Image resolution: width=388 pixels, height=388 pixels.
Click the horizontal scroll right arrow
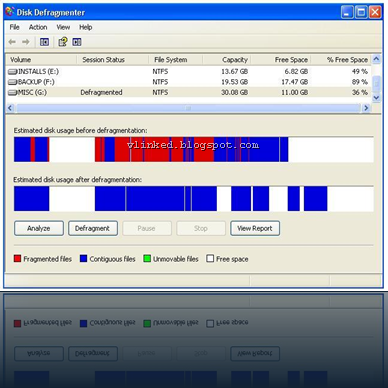point(366,108)
